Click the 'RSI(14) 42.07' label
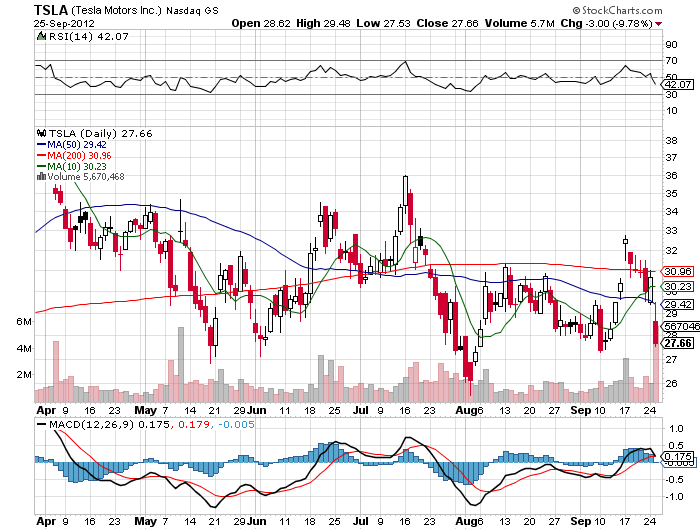Screen dimensions: 700x530 [x=88, y=37]
